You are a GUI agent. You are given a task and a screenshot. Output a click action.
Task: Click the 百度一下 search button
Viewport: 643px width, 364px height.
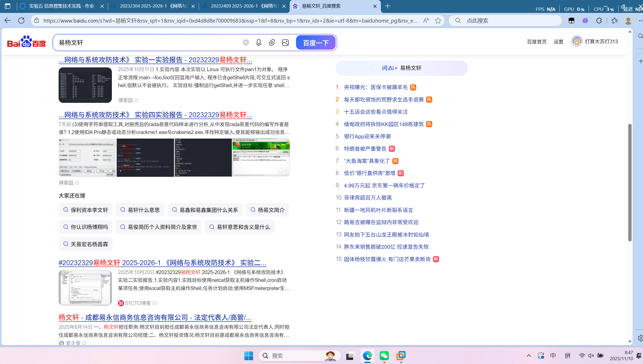pyautogui.click(x=316, y=42)
